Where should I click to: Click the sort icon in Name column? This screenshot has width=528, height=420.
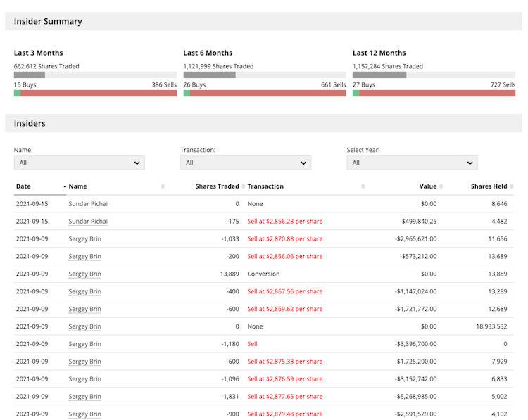coord(163,186)
